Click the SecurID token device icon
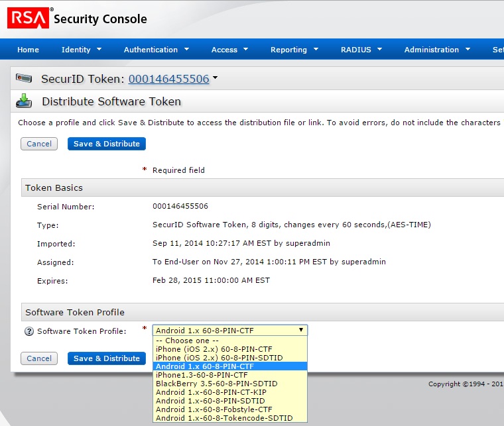Viewport: 504px width, 426px height. (x=24, y=79)
